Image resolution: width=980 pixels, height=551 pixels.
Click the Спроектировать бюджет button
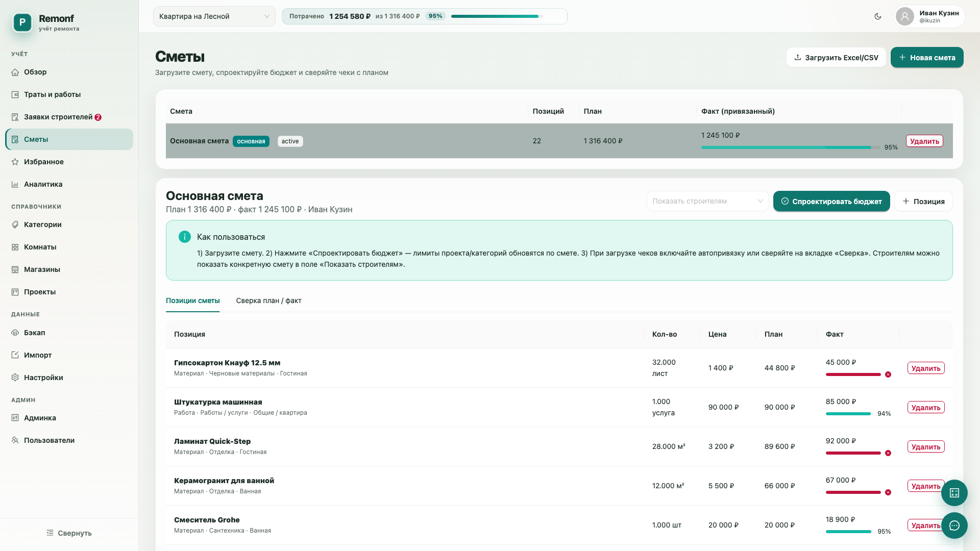pyautogui.click(x=831, y=201)
